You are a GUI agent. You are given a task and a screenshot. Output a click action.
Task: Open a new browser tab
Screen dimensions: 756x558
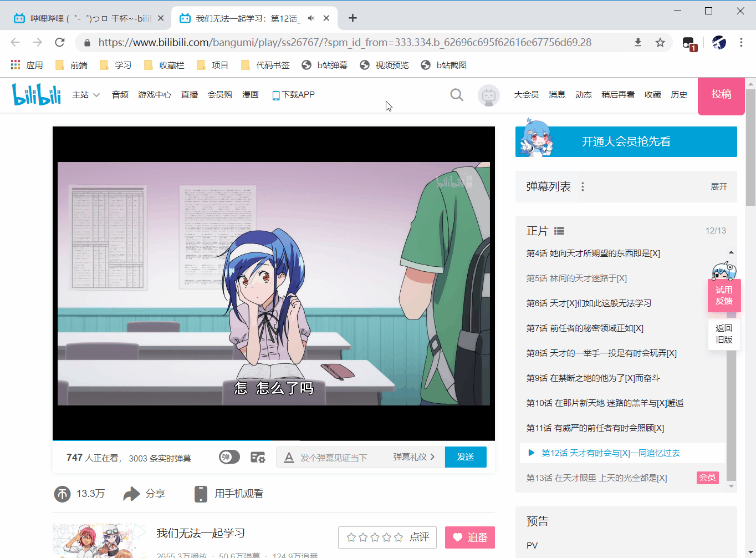pos(353,18)
